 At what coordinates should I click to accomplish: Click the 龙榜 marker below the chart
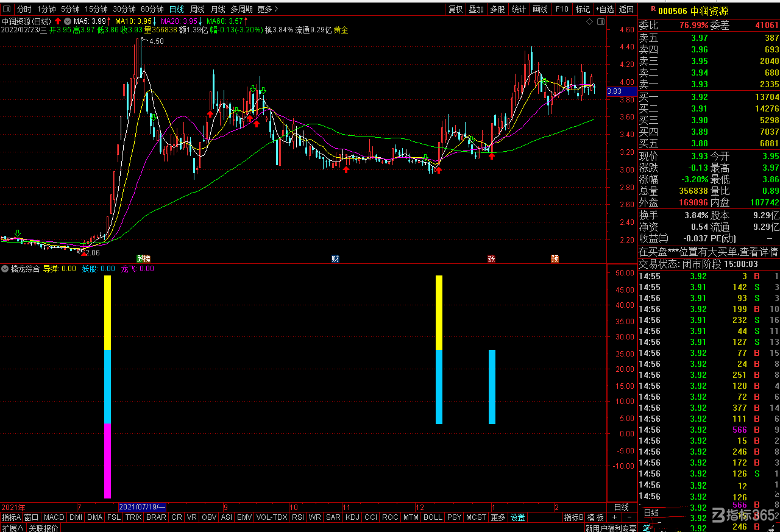[x=143, y=259]
